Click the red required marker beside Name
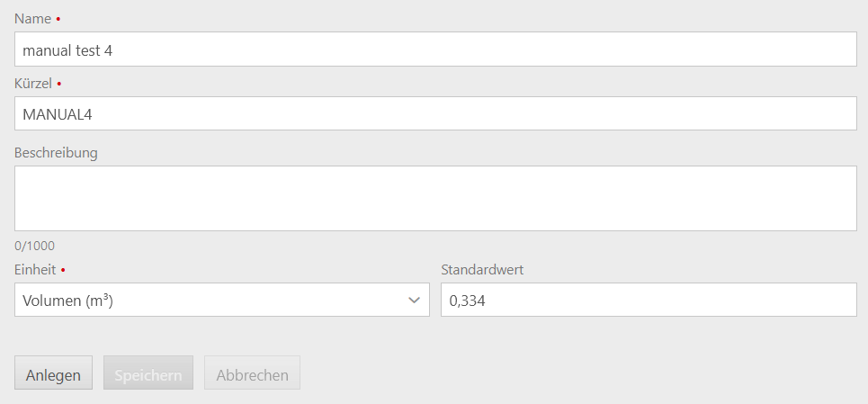Image resolution: width=868 pixels, height=404 pixels. (58, 20)
